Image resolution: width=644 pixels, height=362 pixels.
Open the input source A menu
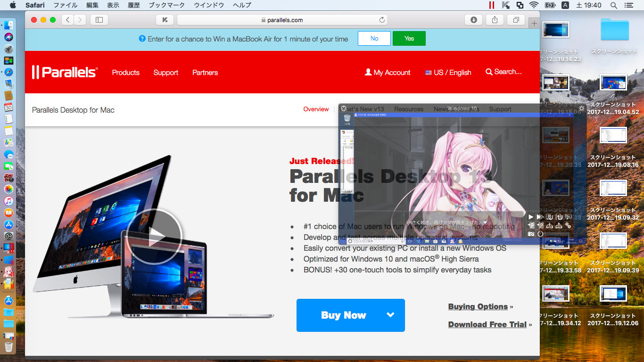[565, 5]
